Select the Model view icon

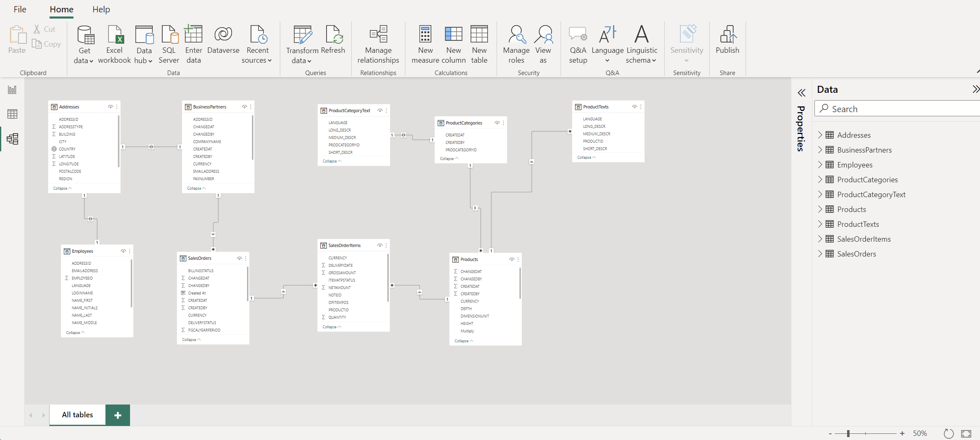point(12,139)
